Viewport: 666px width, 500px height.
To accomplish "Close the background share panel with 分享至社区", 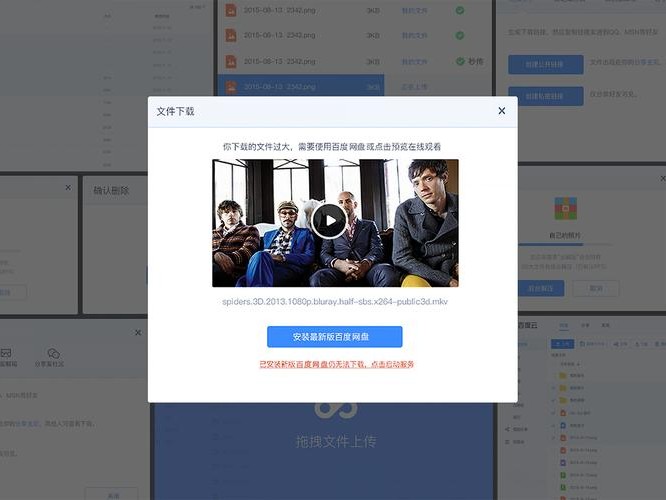I will pyautogui.click(x=138, y=333).
